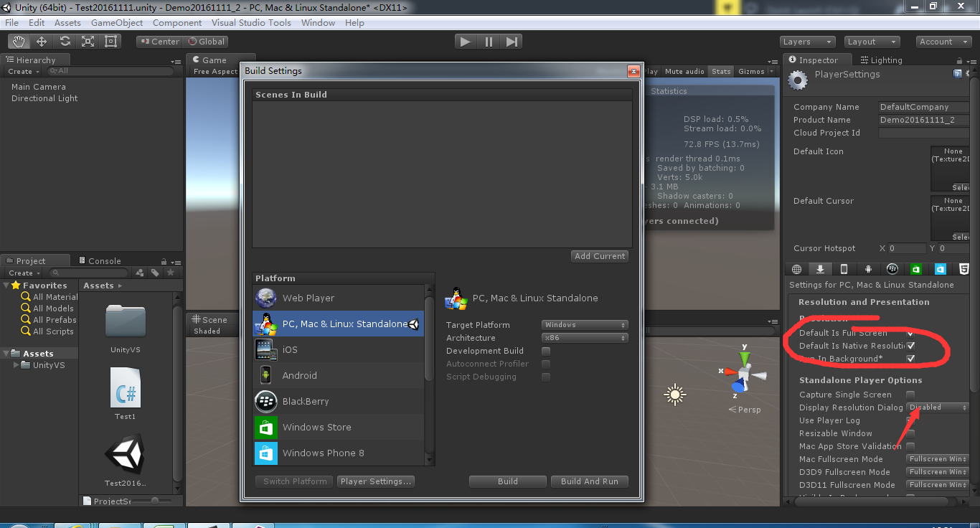Select the Rect transform tool

(110, 42)
